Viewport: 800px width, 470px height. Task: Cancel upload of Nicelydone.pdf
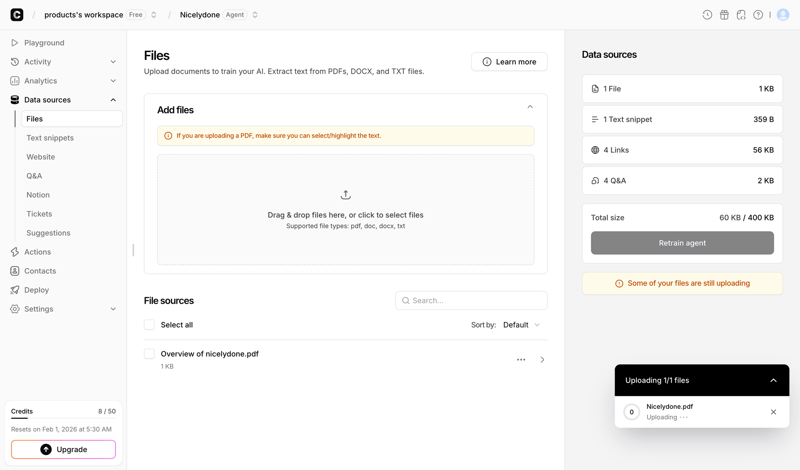point(773,412)
